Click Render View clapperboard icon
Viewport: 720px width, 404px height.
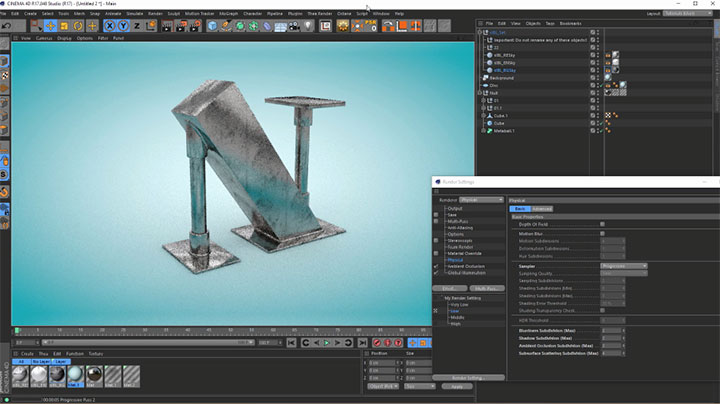[x=167, y=26]
